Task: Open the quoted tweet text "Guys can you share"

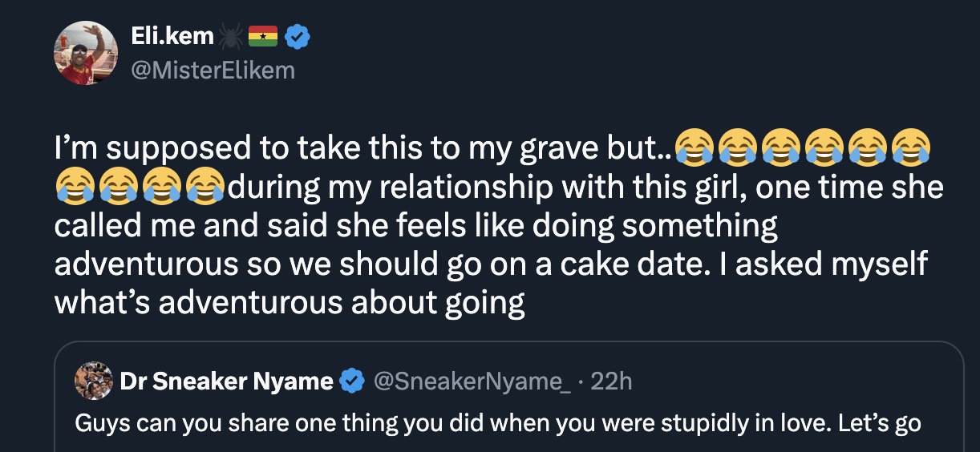Action: (497, 422)
